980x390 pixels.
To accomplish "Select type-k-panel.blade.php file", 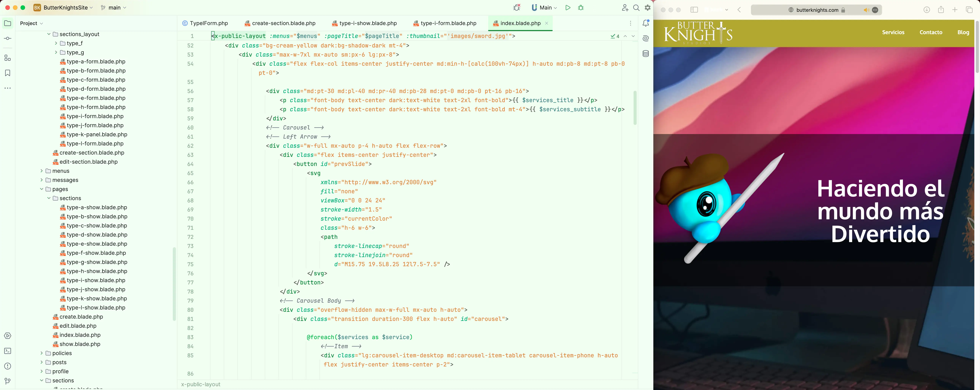I will 94,134.
